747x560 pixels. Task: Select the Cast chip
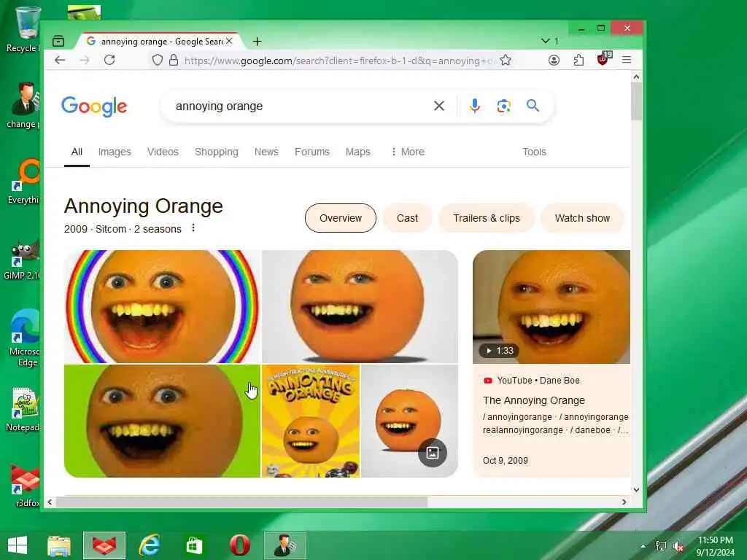click(407, 218)
